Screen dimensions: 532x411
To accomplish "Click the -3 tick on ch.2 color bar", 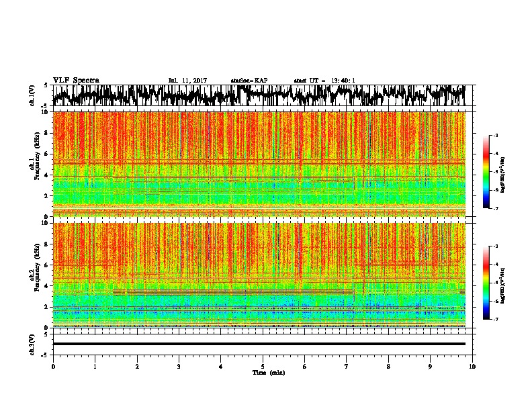I will [495, 246].
